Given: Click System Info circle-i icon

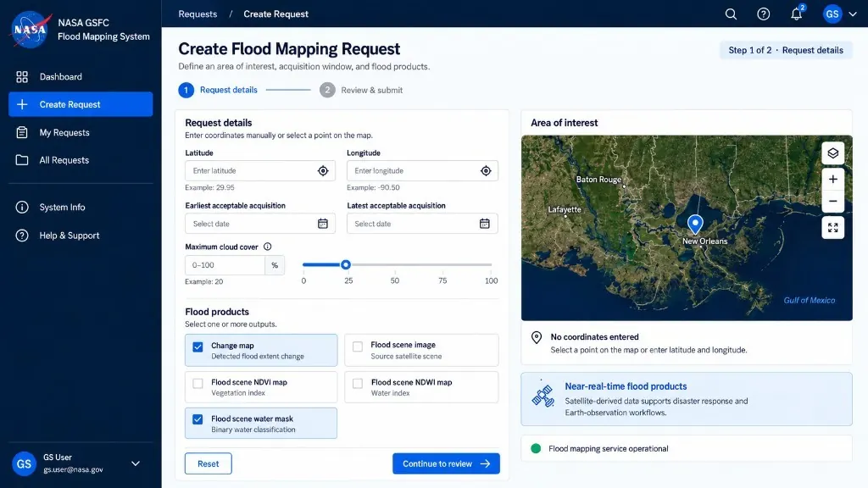Looking at the screenshot, I should 21,207.
